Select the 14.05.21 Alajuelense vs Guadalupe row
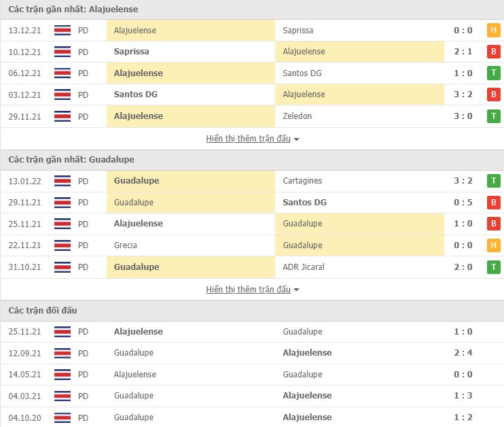504x427 pixels. (x=251, y=375)
